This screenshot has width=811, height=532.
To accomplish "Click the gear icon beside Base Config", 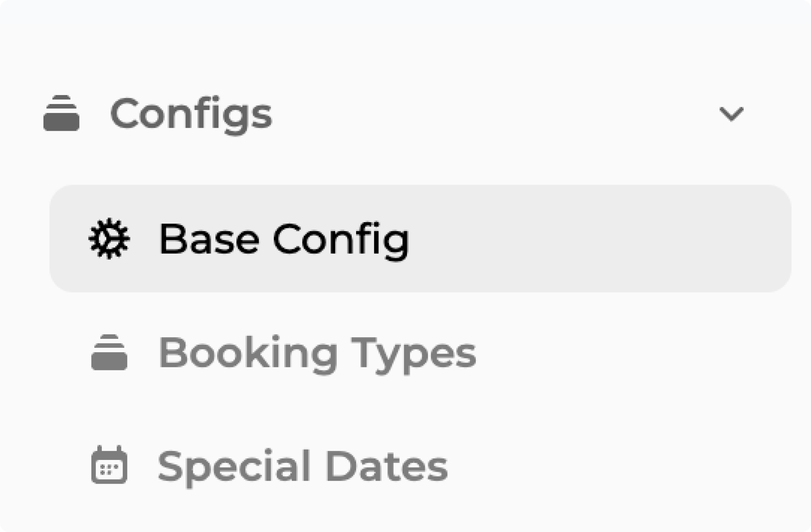I will (x=109, y=239).
